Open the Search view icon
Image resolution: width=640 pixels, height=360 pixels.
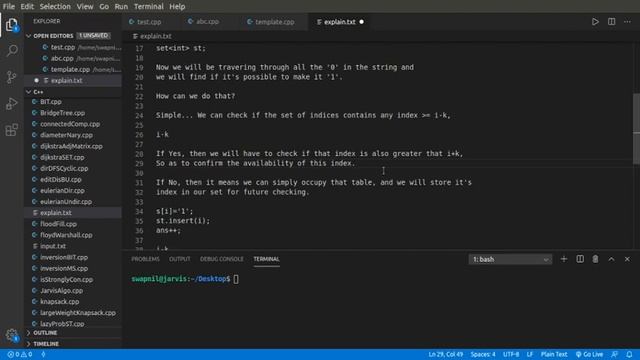coord(12,51)
